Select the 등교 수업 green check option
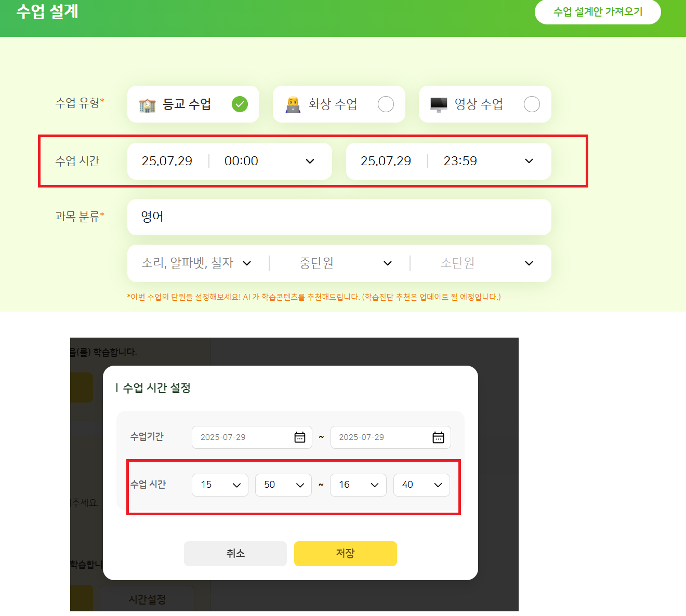686x616 pixels. coord(240,104)
